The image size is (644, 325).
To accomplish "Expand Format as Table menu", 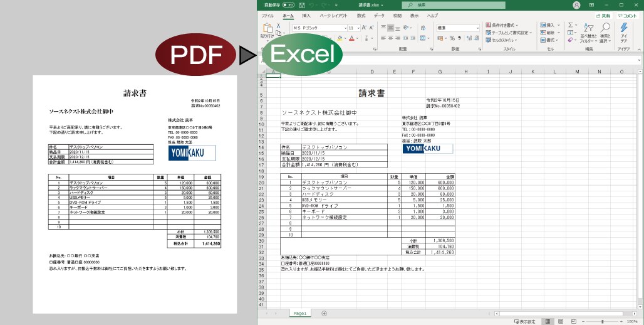I will coord(509,33).
